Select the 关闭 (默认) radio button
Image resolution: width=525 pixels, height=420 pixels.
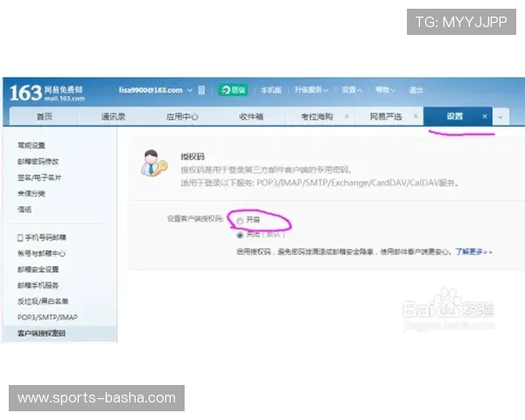tap(240, 235)
